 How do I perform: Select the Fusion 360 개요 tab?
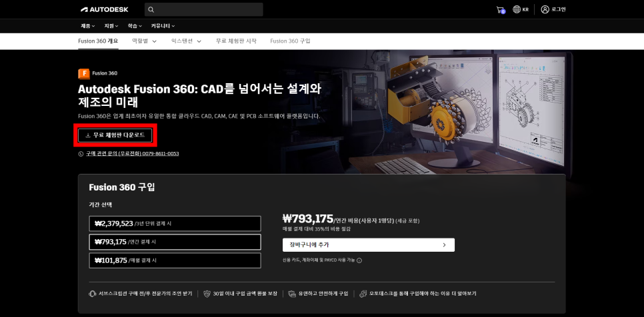pos(98,41)
